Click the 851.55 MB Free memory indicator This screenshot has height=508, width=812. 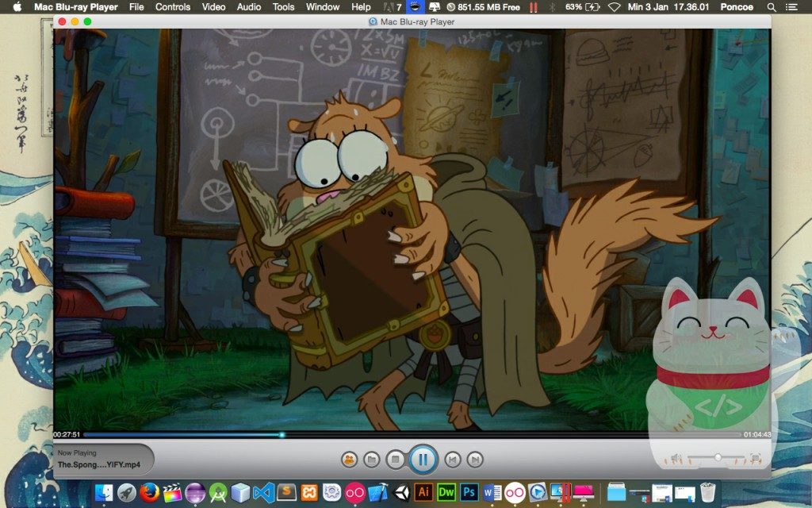[x=483, y=7]
